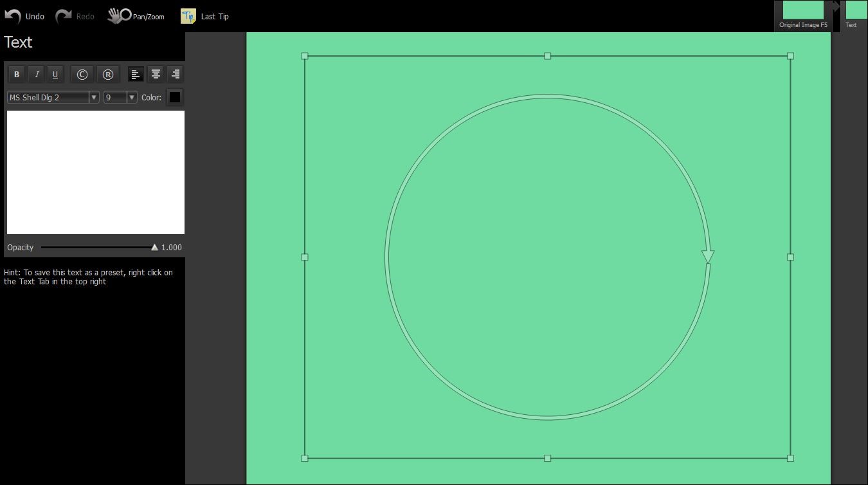Click the Opacity slider handle
The width and height of the screenshot is (868, 485).
[x=154, y=247]
